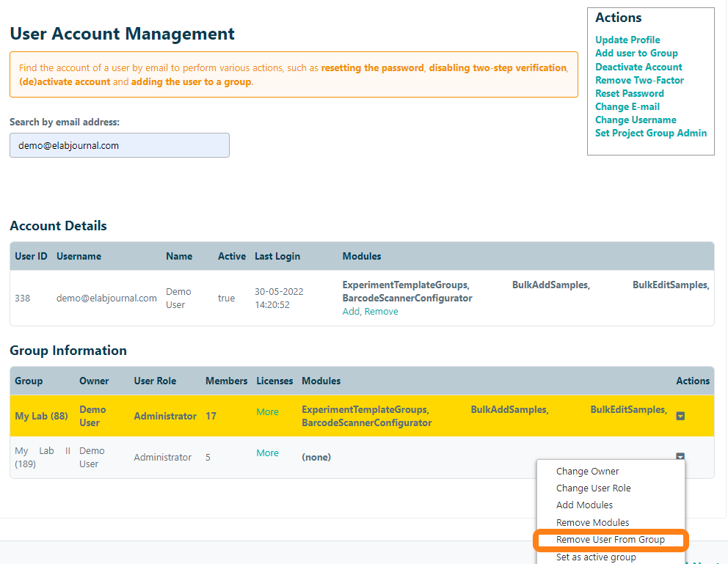Click Remove link under account modules
Screen dimensions: 728x564
(382, 312)
